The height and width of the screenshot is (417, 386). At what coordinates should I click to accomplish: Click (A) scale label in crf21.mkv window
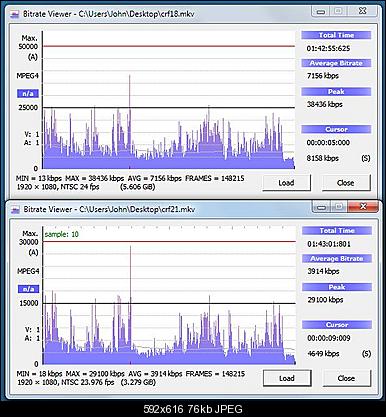coord(33,252)
